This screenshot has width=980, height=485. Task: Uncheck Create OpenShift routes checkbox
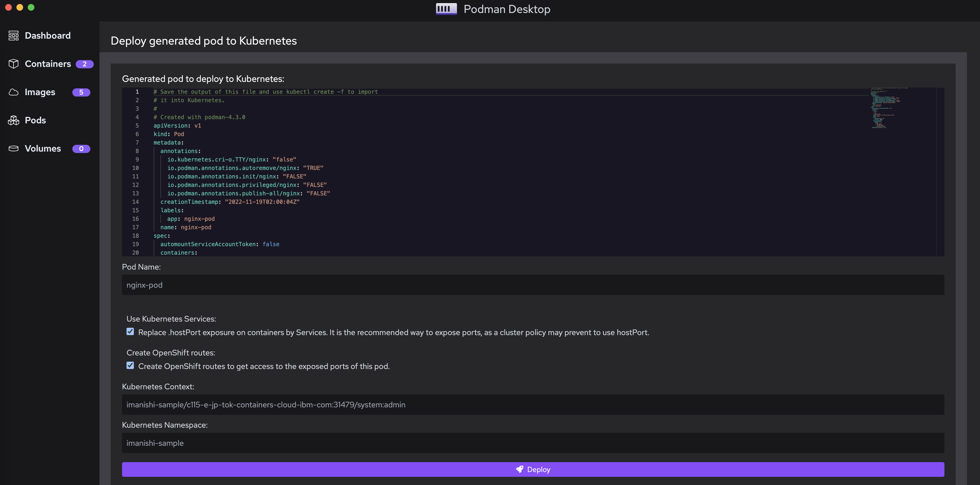pos(130,366)
